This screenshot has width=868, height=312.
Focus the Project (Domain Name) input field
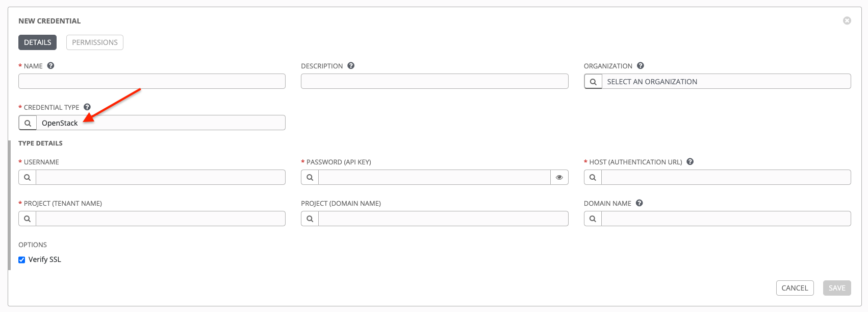pyautogui.click(x=443, y=219)
